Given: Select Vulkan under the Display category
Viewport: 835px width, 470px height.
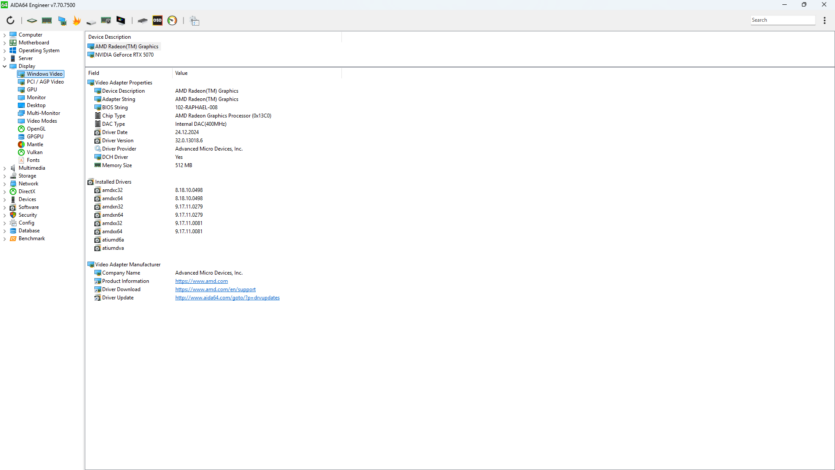Looking at the screenshot, I should tap(34, 152).
